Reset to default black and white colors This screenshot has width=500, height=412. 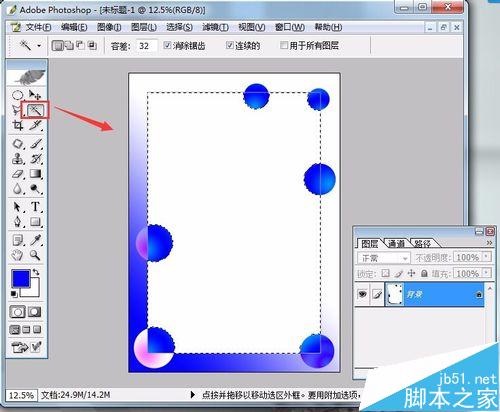pos(14,294)
